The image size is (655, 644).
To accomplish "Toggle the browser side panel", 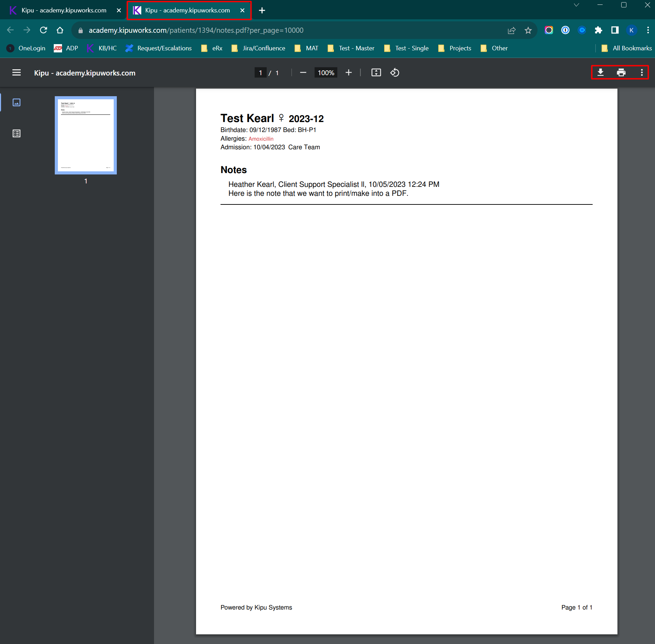I will point(615,30).
